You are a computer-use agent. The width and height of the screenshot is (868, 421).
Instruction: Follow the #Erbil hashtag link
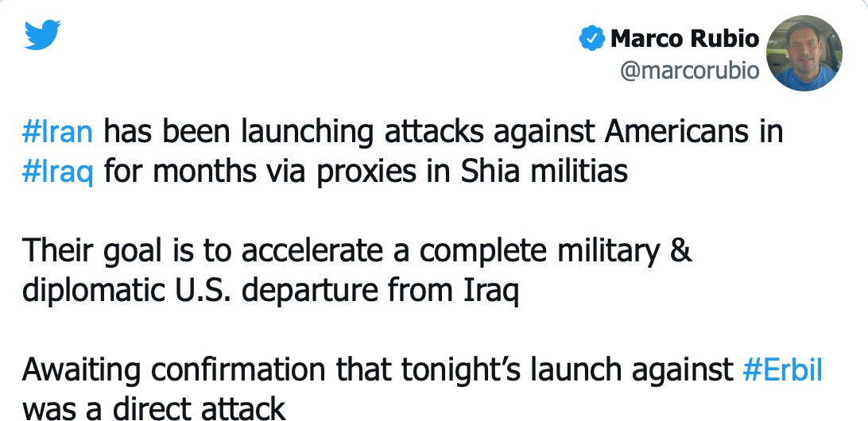click(x=782, y=370)
